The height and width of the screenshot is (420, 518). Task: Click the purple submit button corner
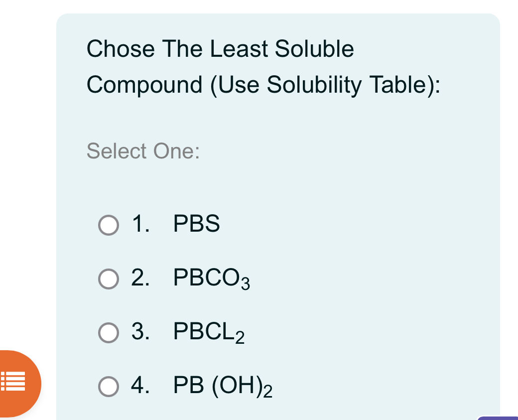pos(500,418)
